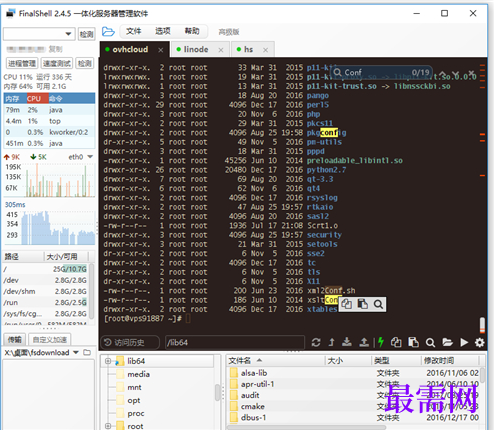496x430 pixels.
Task: Sort processes by the CPU column header
Action: click(x=34, y=99)
